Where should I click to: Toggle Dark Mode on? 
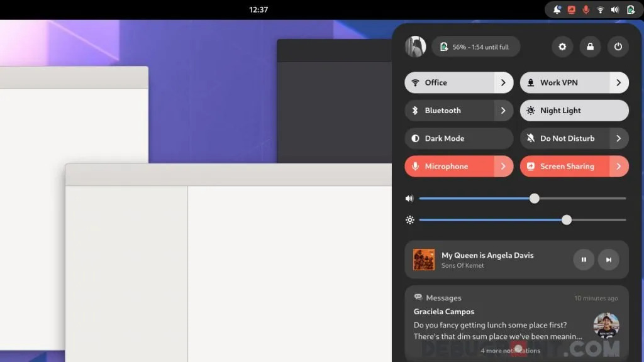458,138
